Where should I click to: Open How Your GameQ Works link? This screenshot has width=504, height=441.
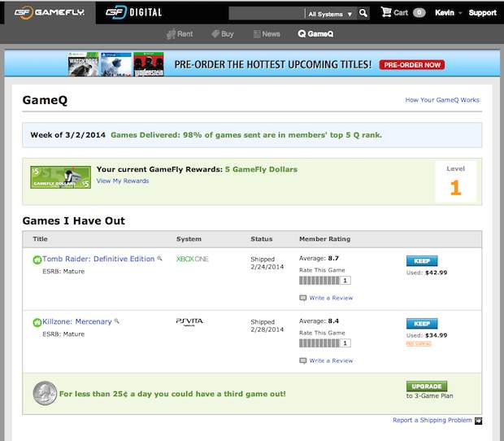[442, 100]
